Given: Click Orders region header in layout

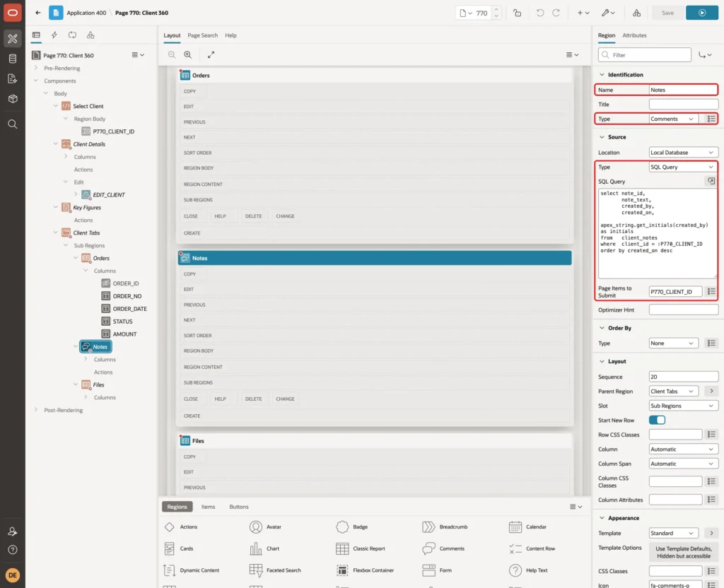Looking at the screenshot, I should point(375,75).
